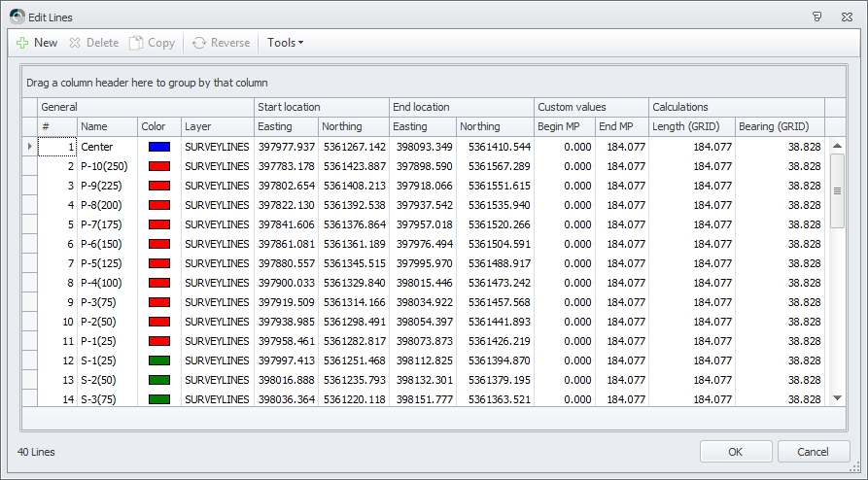Click the Reverse arrows icon

199,43
